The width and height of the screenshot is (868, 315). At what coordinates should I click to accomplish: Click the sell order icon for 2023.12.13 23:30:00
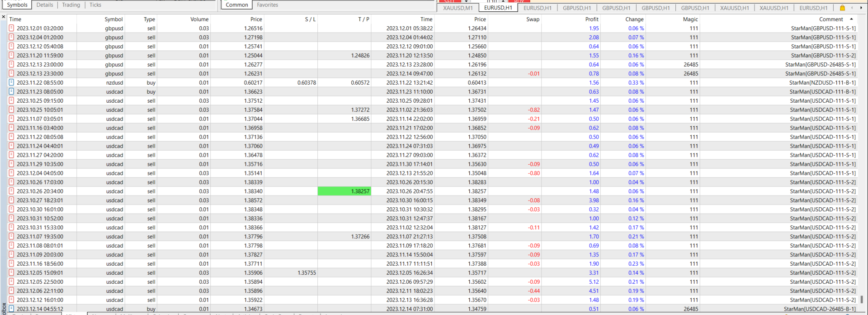tap(11, 73)
